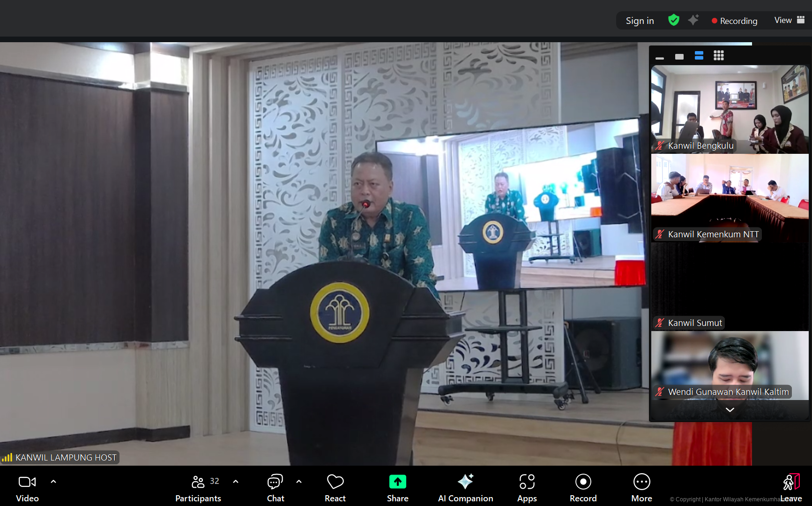Leave the meeting
This screenshot has height=506, width=812.
click(791, 488)
